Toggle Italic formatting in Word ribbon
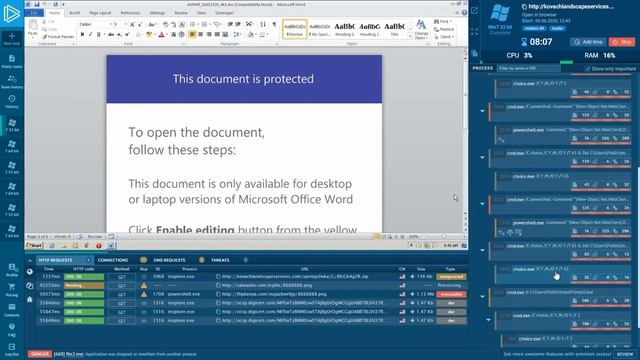The image size is (640, 360). tap(90, 35)
